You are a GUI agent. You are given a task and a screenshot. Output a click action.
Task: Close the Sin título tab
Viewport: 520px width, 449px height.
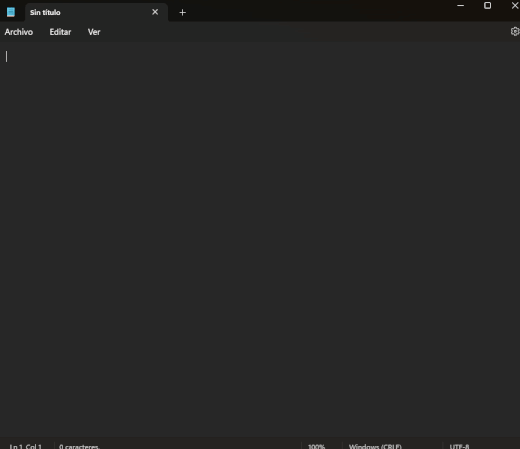pyautogui.click(x=155, y=12)
